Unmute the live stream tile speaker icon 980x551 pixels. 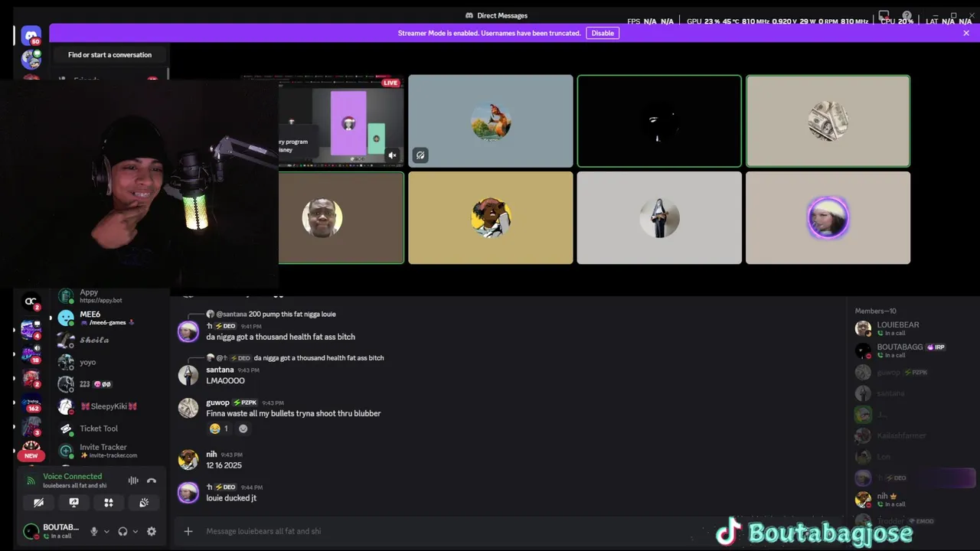coord(392,155)
